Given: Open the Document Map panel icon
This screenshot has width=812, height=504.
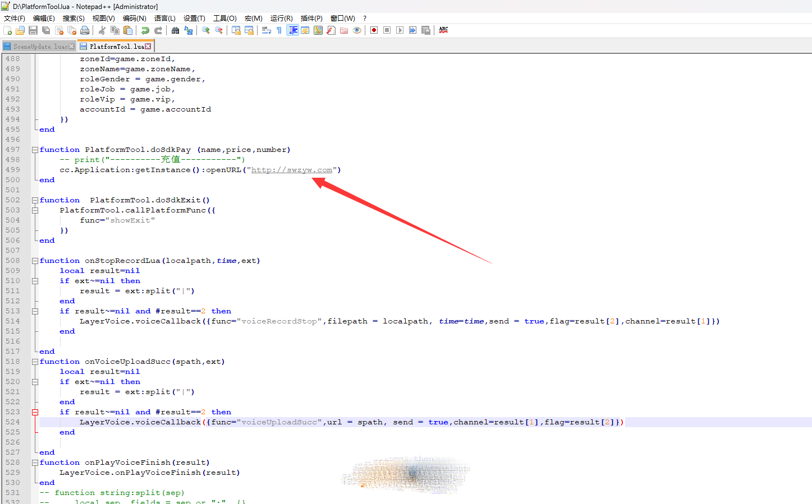Looking at the screenshot, I should pos(318,30).
